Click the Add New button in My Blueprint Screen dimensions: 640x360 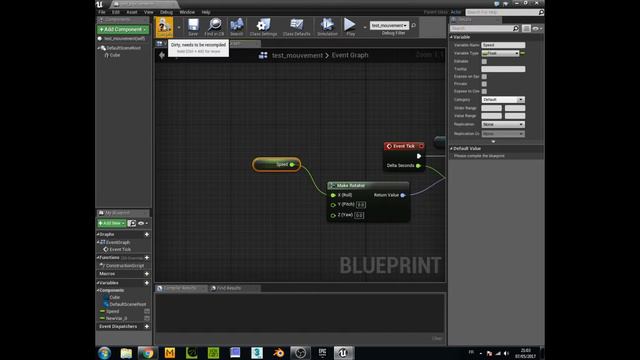pyautogui.click(x=111, y=223)
